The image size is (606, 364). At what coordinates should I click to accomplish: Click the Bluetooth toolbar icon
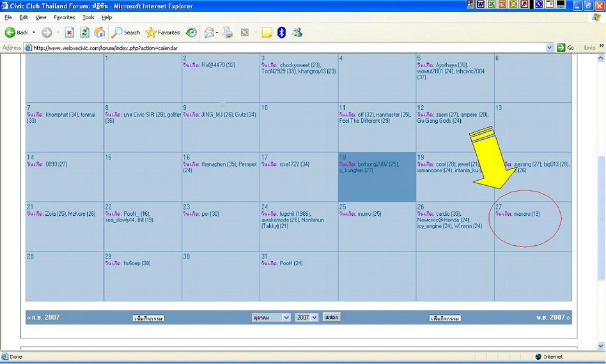click(281, 33)
